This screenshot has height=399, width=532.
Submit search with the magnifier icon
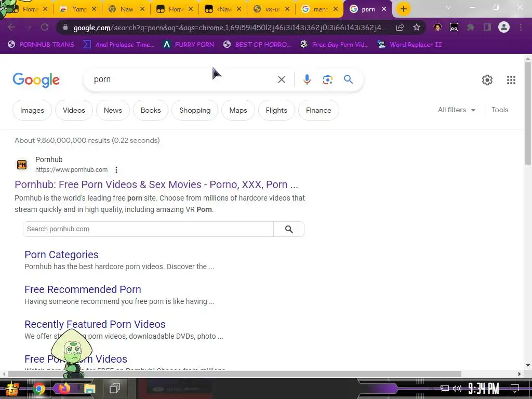point(349,79)
